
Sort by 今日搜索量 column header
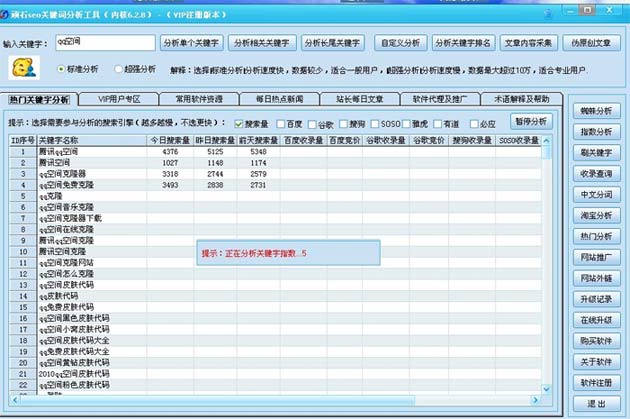[170, 140]
